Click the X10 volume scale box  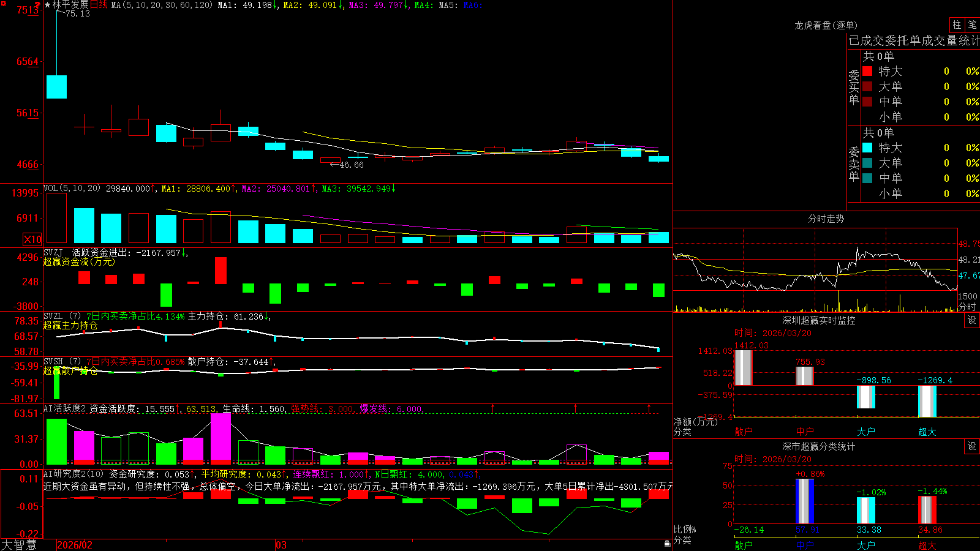[x=32, y=239]
